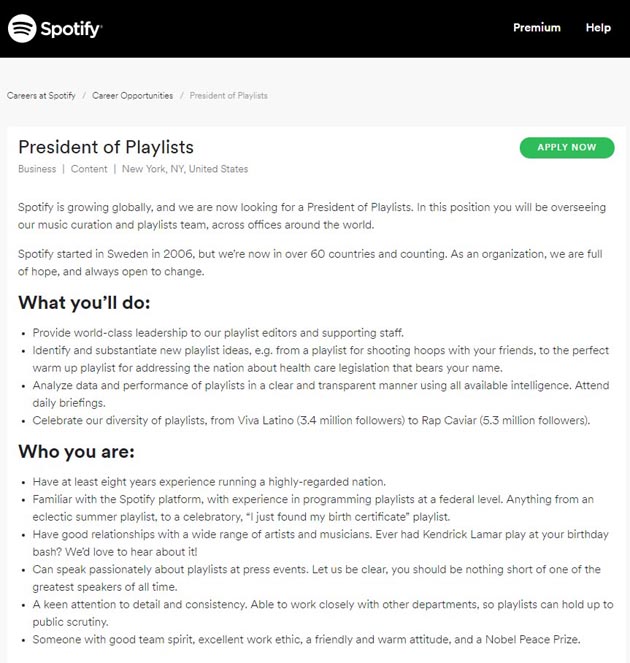This screenshot has height=663, width=630.
Task: Click the President of Playlists job title
Action: click(106, 147)
